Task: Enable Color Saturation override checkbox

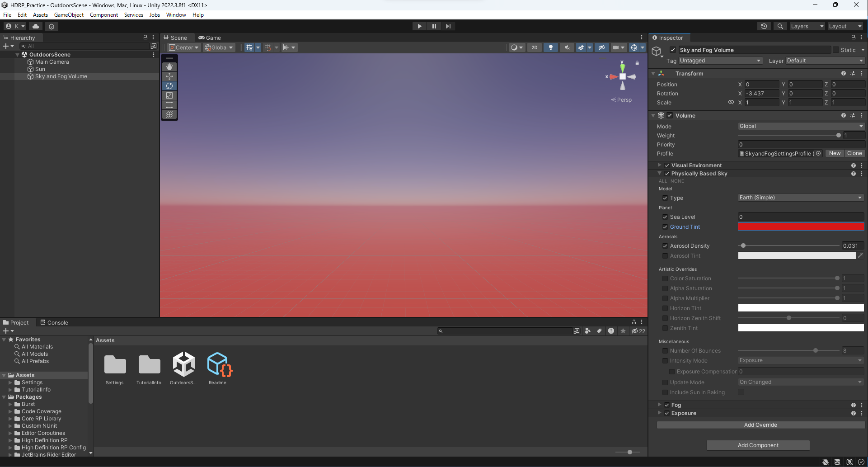Action: [665, 278]
